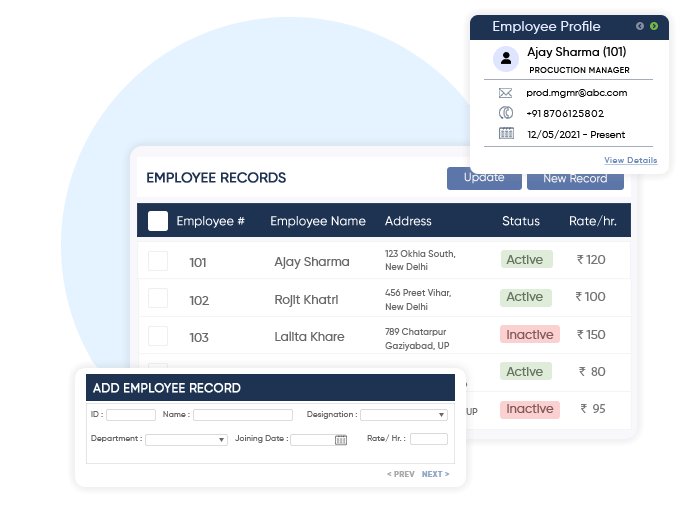Screen dimensions: 688x509
Task: Click the email prod.mgmr@abc.com
Action: coord(577,93)
